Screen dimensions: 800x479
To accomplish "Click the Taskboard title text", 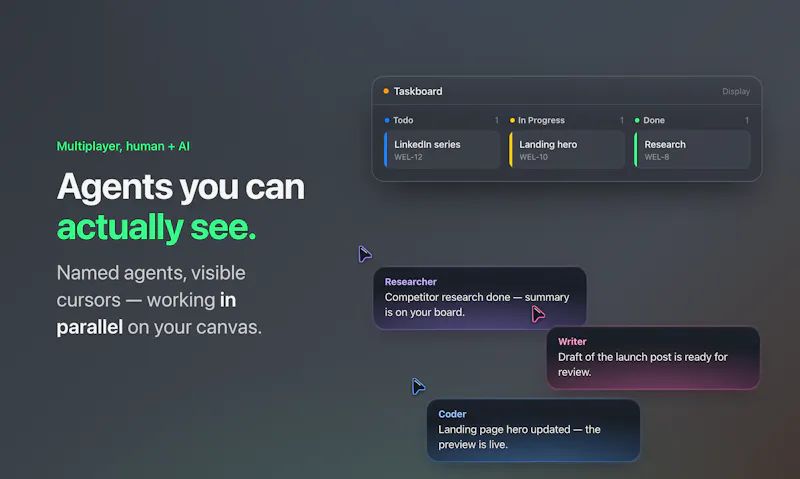I will click(x=418, y=91).
